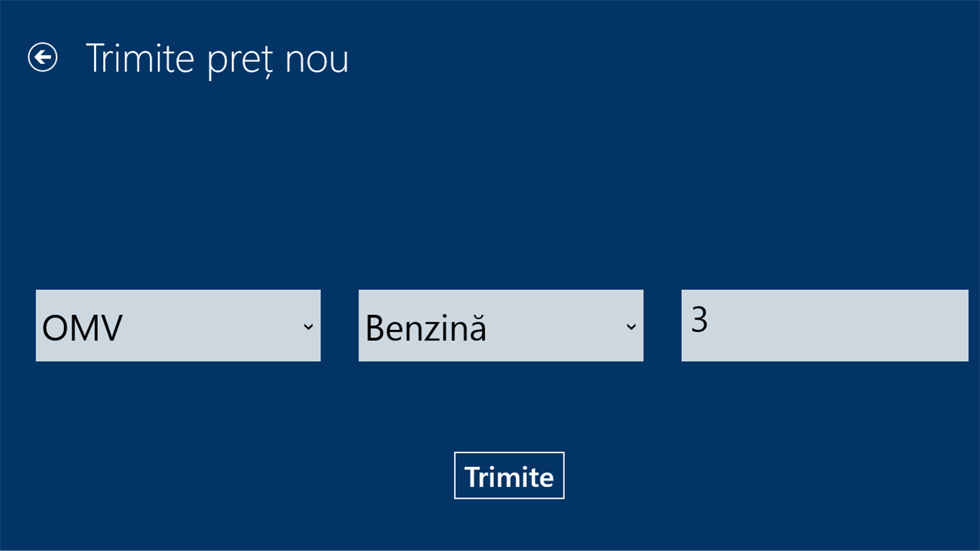Show the fuel station list arrow
The width and height of the screenshot is (980, 551).
tap(308, 327)
